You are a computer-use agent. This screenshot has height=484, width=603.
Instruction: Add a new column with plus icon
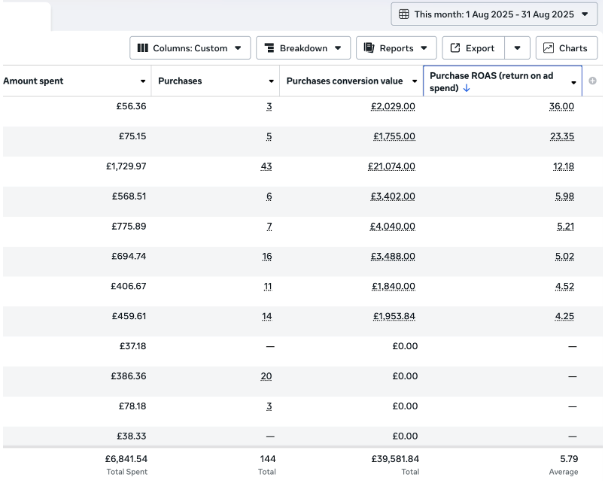click(x=593, y=81)
